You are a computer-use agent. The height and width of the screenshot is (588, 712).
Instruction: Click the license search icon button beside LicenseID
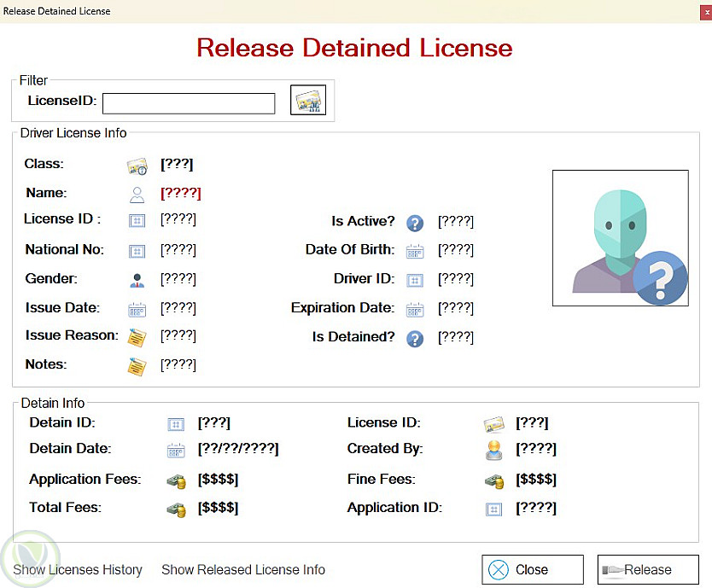308,101
